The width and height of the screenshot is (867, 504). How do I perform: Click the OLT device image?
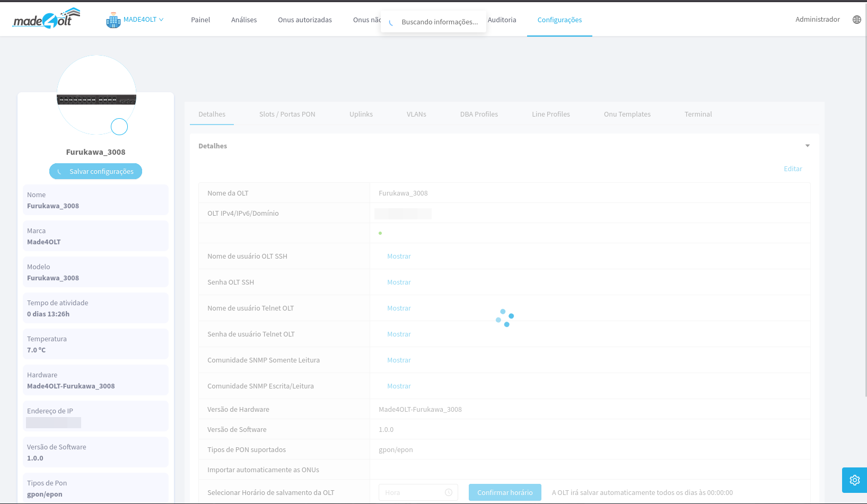click(97, 99)
